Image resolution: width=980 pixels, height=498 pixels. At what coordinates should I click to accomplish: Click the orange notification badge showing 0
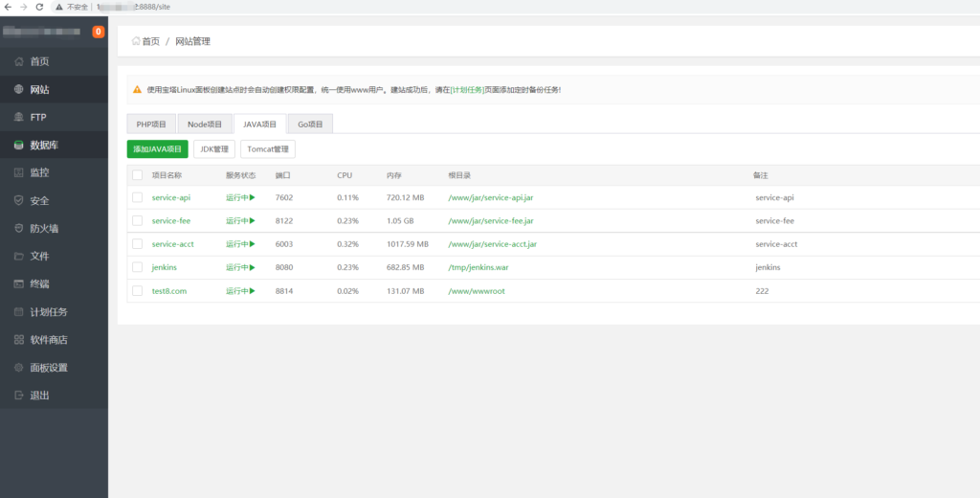coord(99,32)
